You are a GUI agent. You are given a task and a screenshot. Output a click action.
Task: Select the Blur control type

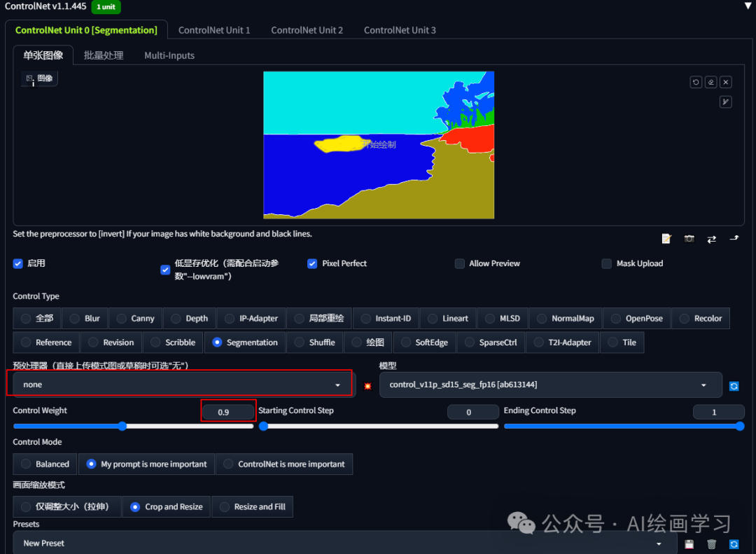coord(85,319)
